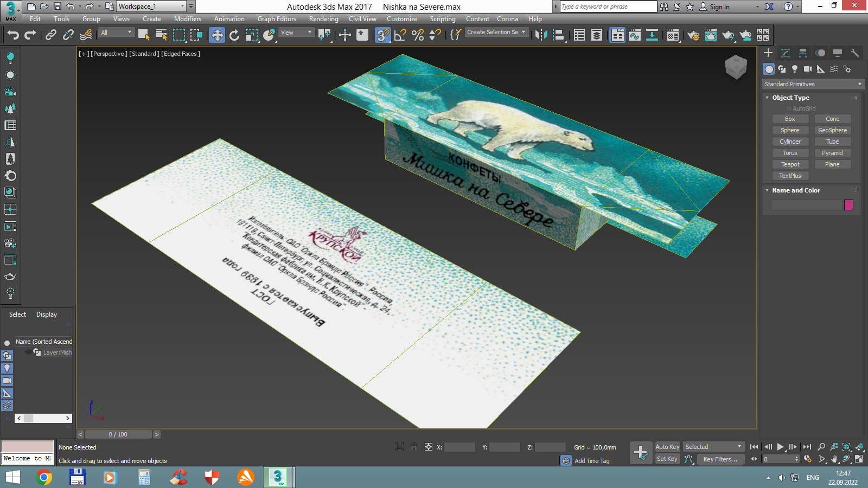Switch to Shapes category in Create panel
This screenshot has width=868, height=488.
coord(782,69)
